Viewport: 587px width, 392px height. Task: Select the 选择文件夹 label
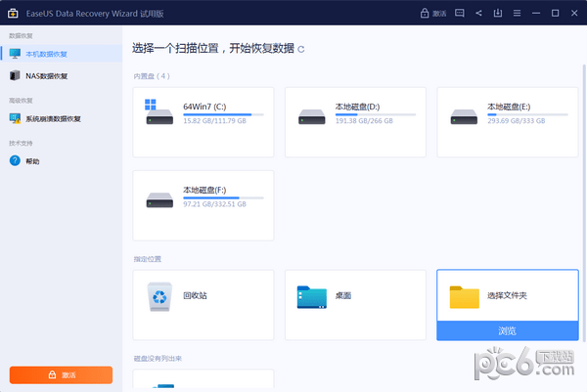point(507,295)
